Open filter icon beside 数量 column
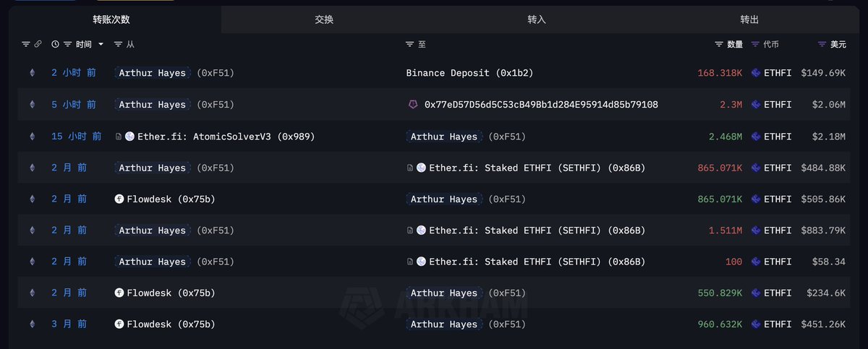Viewport: 868px width, 349px height. pyautogui.click(x=719, y=45)
